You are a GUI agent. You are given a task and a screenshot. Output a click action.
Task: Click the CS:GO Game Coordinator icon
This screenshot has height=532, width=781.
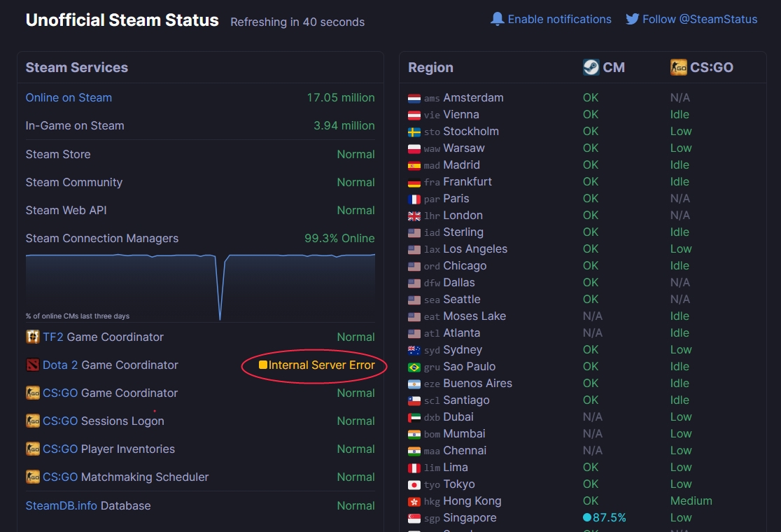tap(33, 393)
